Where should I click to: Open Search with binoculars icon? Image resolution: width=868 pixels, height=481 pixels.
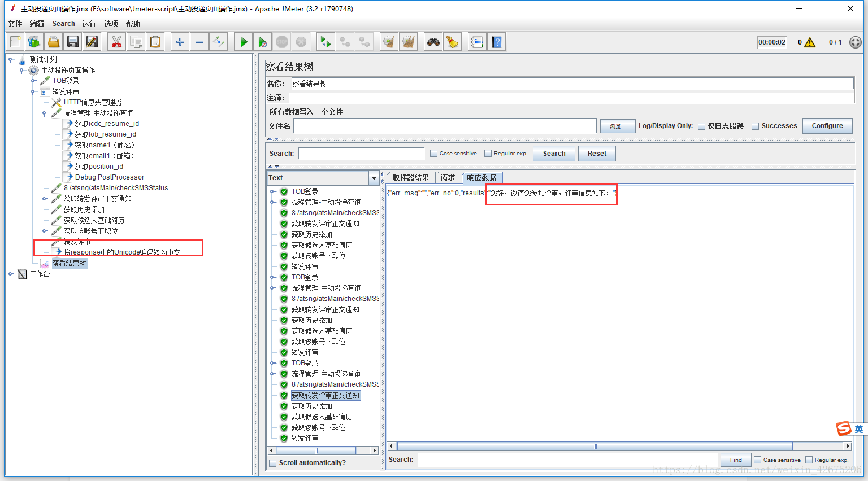(433, 42)
